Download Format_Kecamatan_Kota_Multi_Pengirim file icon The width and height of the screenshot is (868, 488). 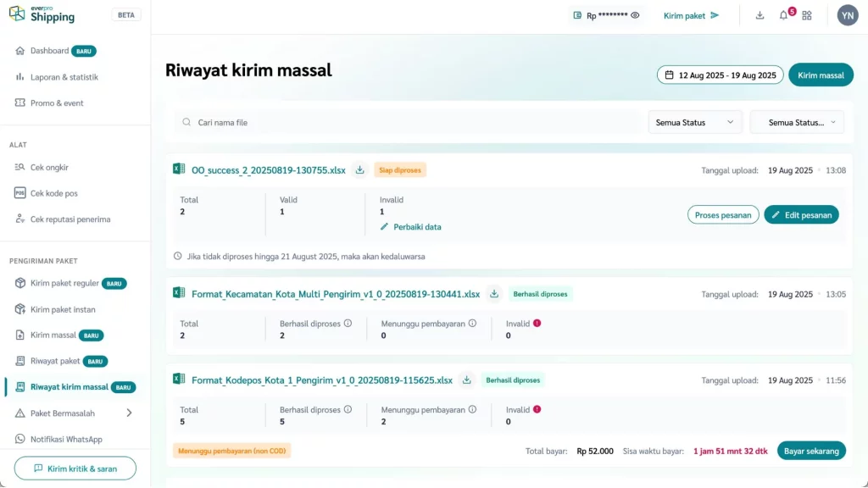click(x=494, y=294)
